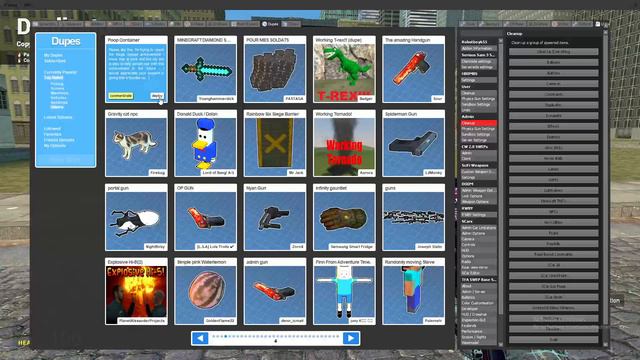Open Followed in Dupes sidebar
Viewport: 640px width, 360px height.
click(52, 129)
